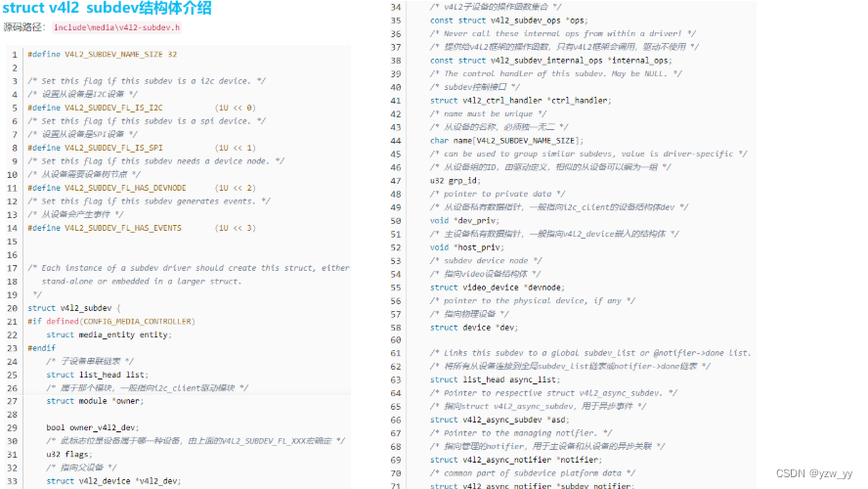Click the "#endif" line

[x=41, y=348]
